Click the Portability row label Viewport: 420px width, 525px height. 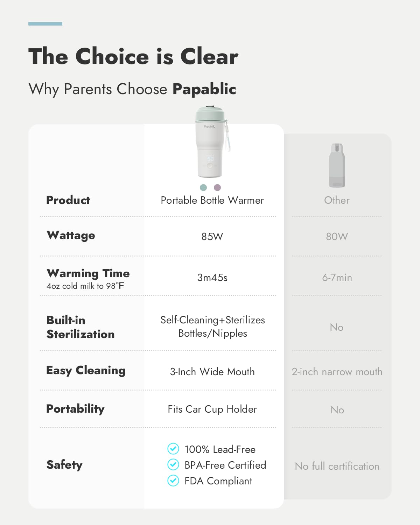pyautogui.click(x=75, y=409)
